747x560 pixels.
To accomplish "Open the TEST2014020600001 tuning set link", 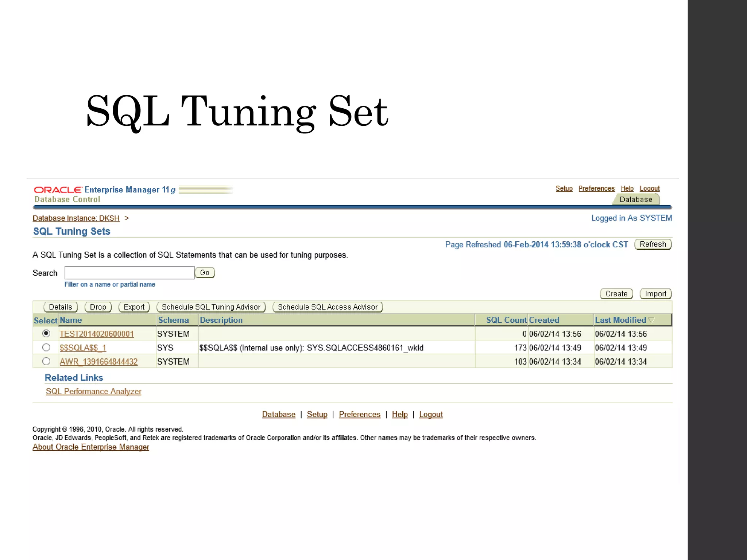I will coord(97,334).
